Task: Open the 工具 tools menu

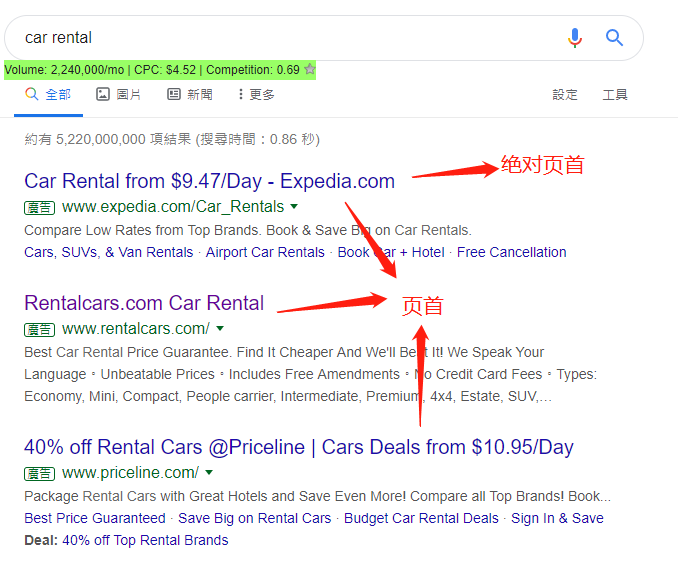Action: pos(615,94)
